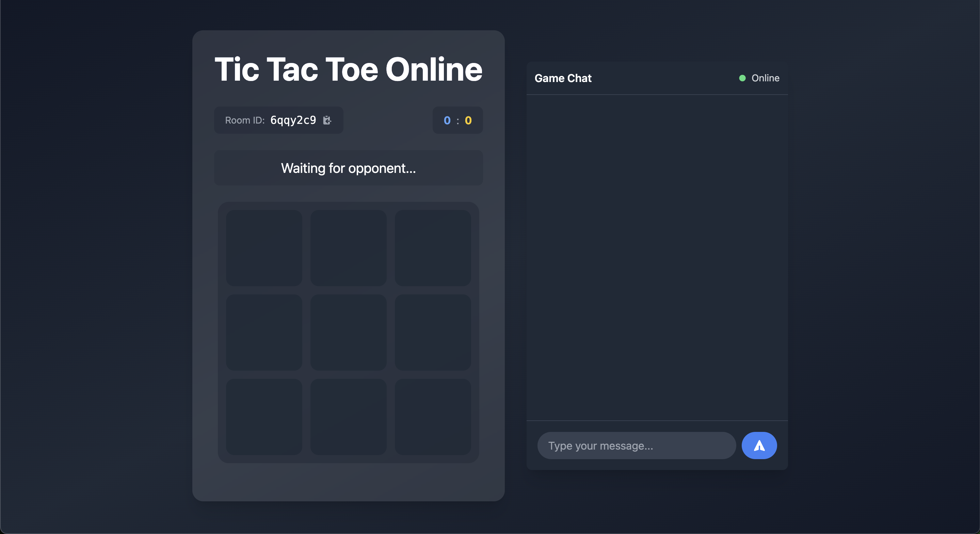Click the Room ID value 6qqy2c9
980x534 pixels.
coord(293,120)
